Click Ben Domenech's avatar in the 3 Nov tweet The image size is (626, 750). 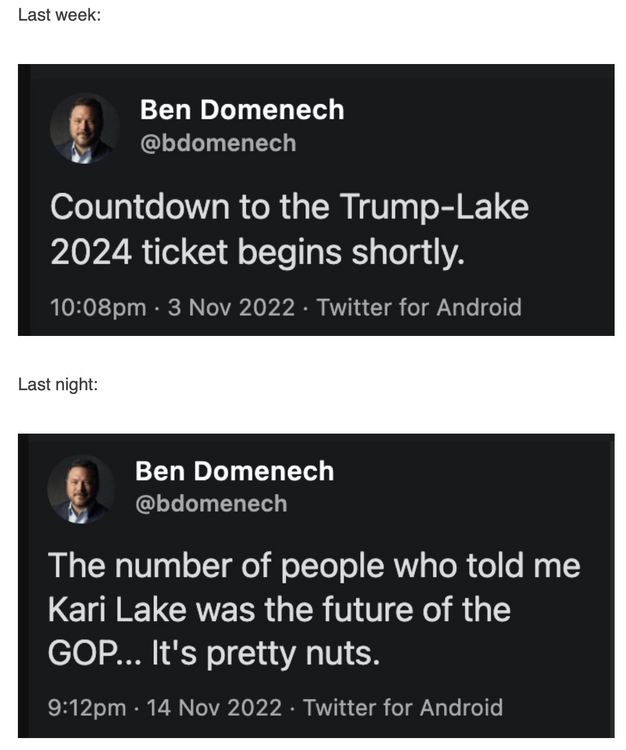[x=85, y=128]
